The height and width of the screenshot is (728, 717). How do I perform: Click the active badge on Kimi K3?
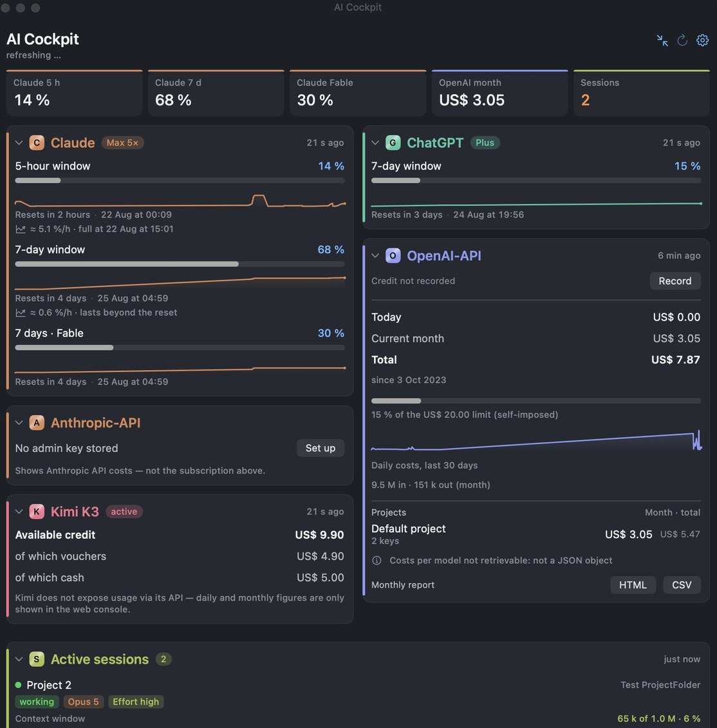[124, 511]
